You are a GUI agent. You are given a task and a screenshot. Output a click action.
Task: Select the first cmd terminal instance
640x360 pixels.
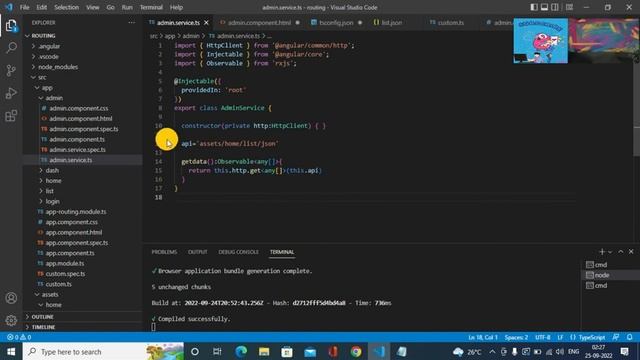[610, 265]
